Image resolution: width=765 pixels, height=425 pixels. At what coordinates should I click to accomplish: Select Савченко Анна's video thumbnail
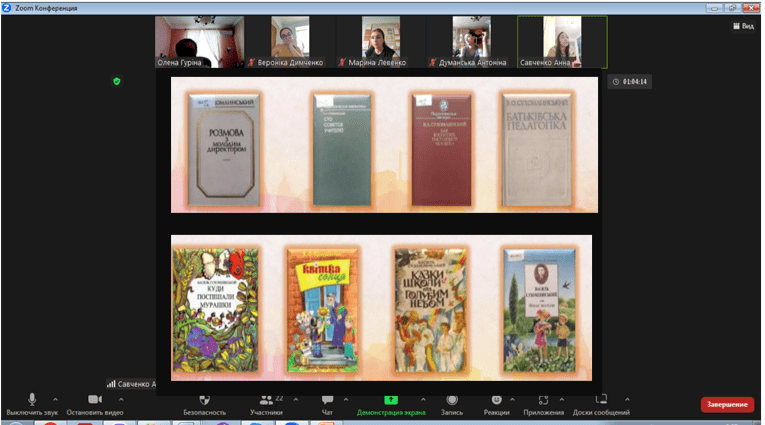click(562, 42)
